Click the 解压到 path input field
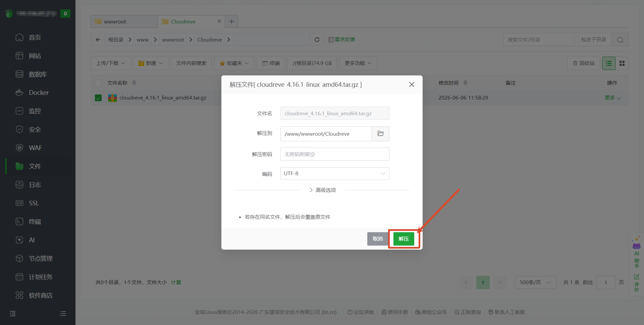The width and height of the screenshot is (644, 325). click(326, 134)
